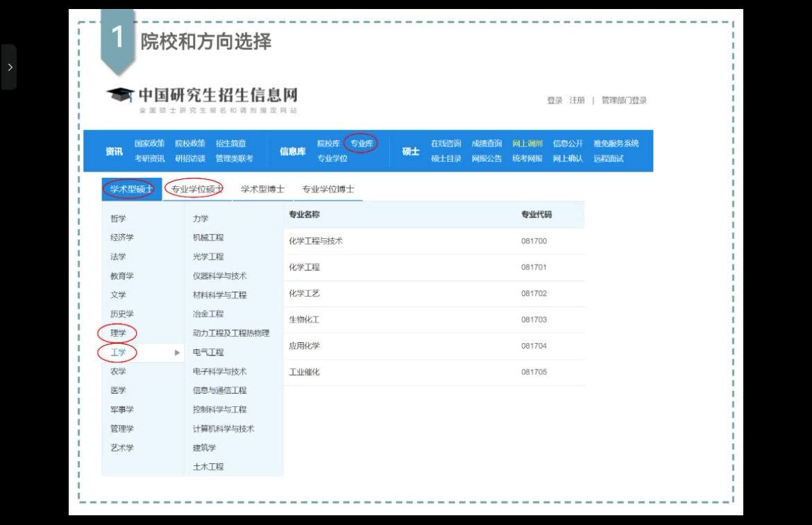
Task: Open the 化学工程与技术 major row
Action: point(316,242)
